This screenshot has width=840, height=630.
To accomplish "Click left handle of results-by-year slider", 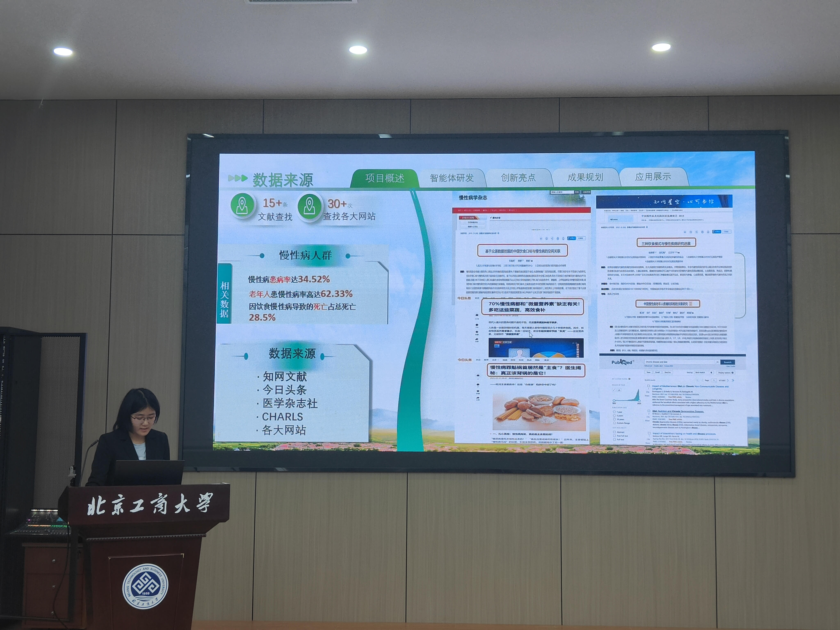I will [614, 400].
